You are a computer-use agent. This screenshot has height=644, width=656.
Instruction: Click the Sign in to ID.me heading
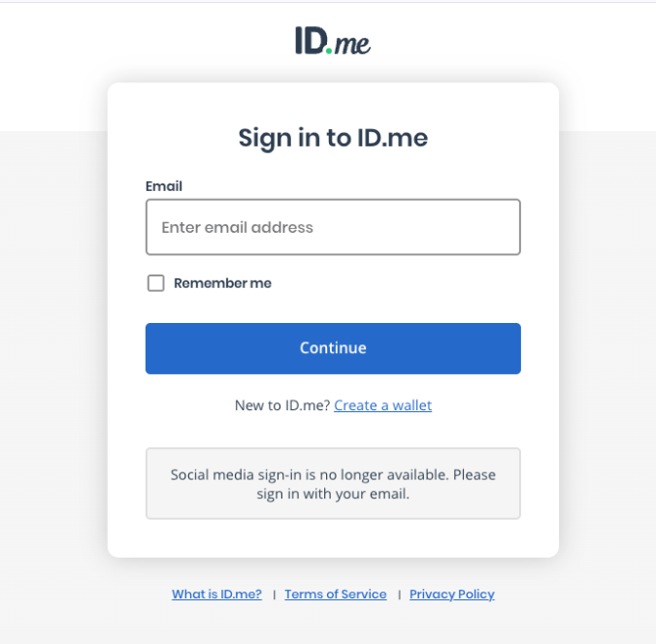[333, 138]
